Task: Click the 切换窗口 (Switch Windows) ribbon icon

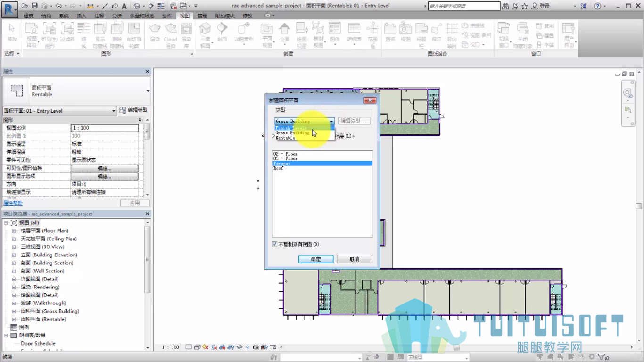Action: [504, 35]
